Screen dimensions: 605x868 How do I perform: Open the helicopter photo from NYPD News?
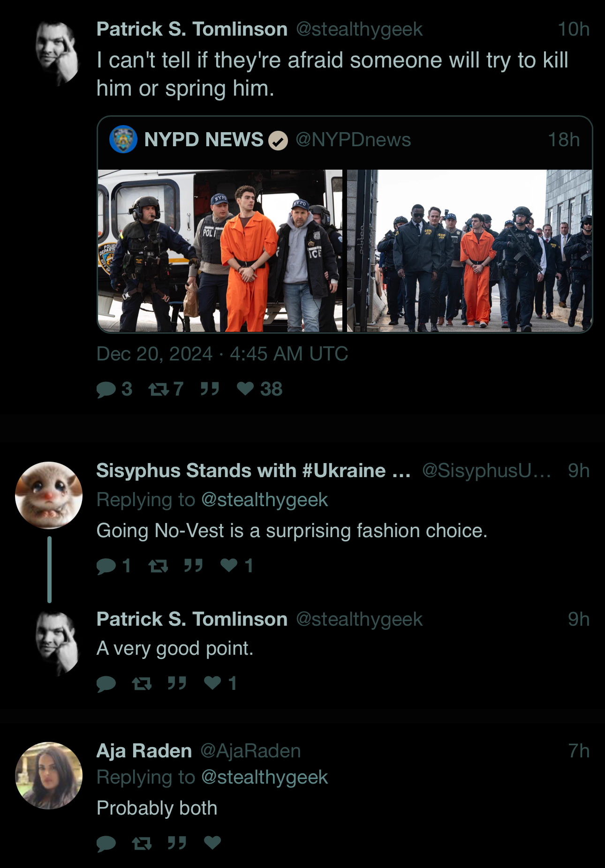[x=220, y=251]
